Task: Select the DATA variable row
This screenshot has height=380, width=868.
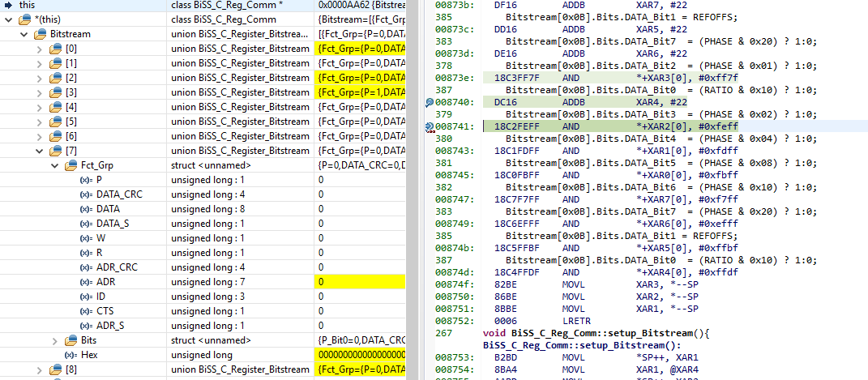Action: pos(203,209)
